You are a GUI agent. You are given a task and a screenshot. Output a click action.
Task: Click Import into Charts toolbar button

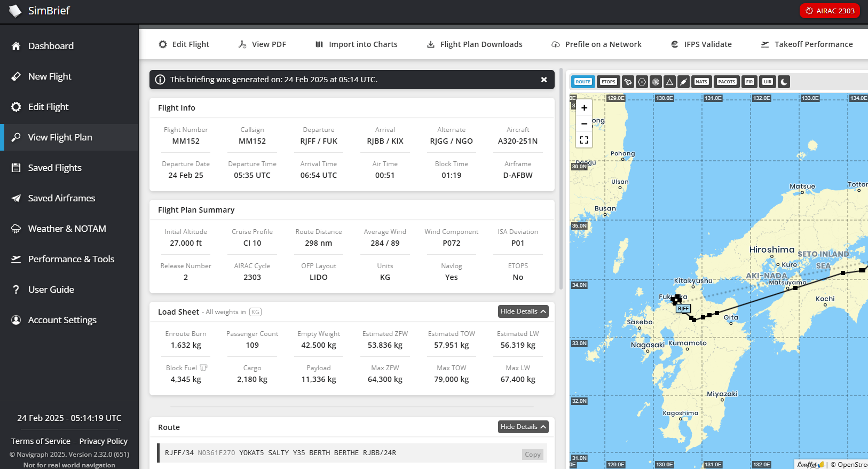pyautogui.click(x=356, y=44)
